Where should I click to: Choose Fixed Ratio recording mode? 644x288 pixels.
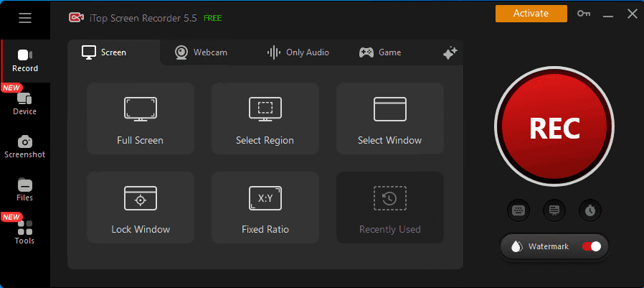(265, 208)
